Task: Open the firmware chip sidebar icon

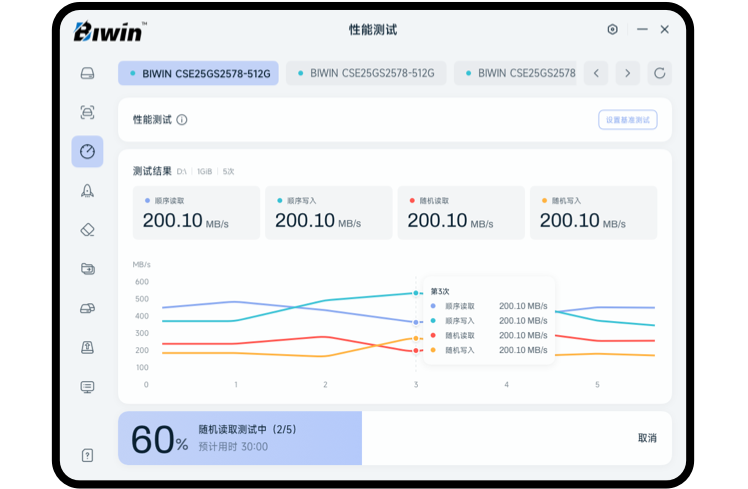Action: tap(87, 347)
